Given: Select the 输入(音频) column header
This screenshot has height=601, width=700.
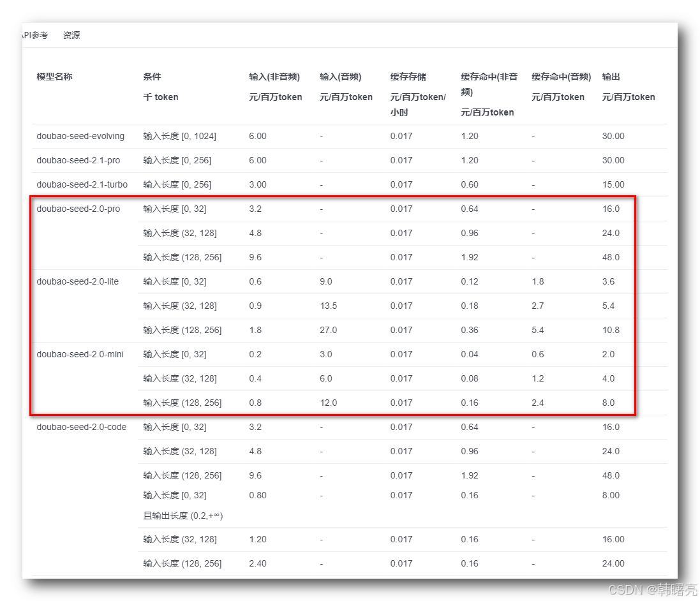Looking at the screenshot, I should [341, 77].
